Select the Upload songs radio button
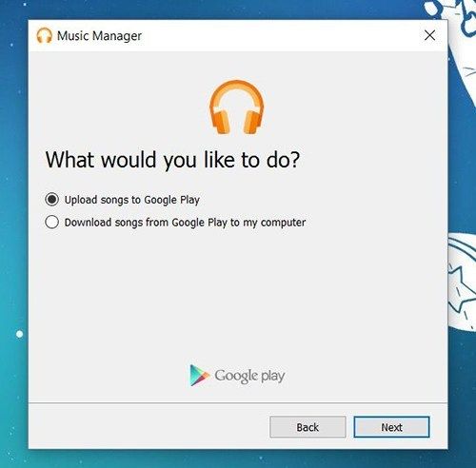This screenshot has height=468, width=476. point(51,200)
